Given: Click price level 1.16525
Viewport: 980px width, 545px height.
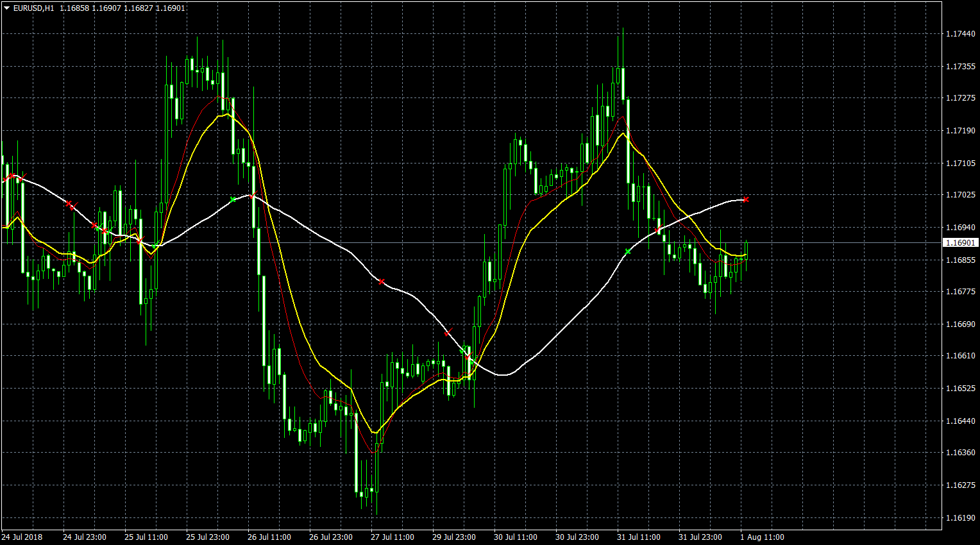Looking at the screenshot, I should click(x=961, y=389).
